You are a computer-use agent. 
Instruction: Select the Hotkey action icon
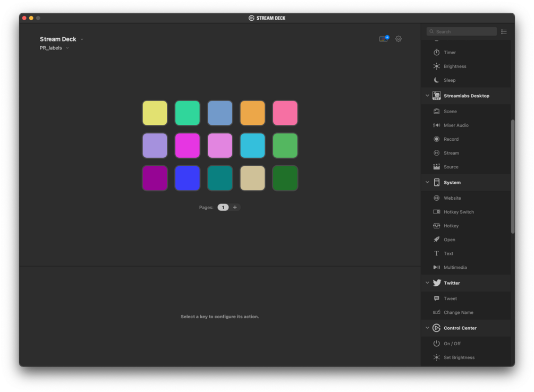[436, 226]
